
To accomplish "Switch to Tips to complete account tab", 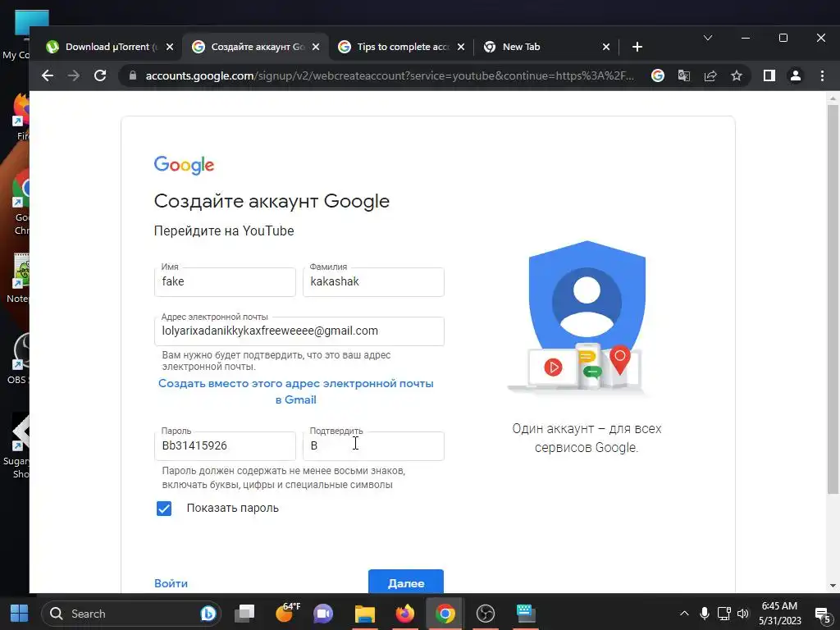I will tap(400, 47).
